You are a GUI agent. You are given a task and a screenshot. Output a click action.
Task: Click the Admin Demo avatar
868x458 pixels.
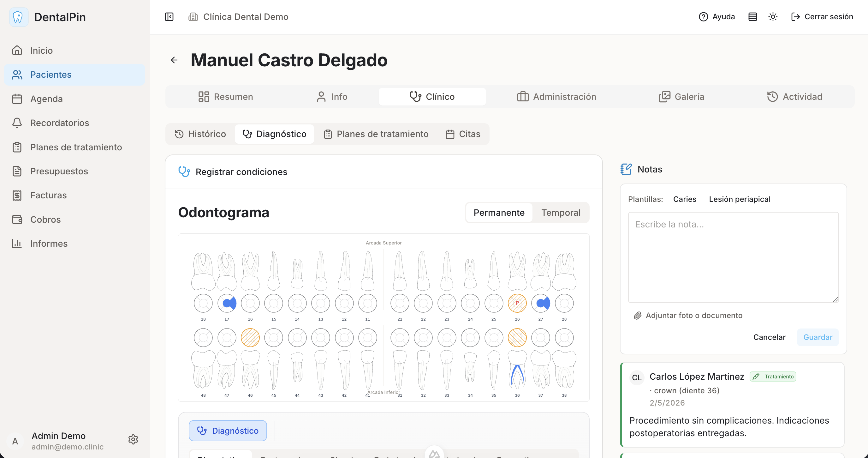point(15,441)
